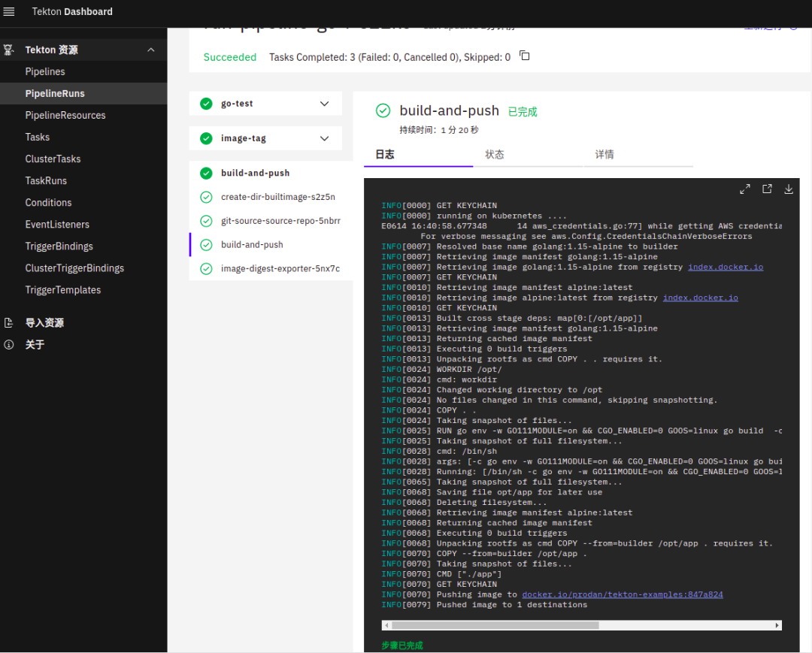Viewport: 812px width, 653px height.
Task: Open the 详情 tab
Action: point(604,154)
